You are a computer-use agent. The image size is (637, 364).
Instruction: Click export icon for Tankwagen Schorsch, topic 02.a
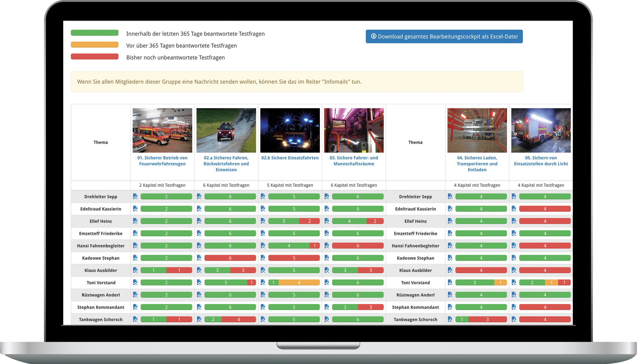point(199,319)
